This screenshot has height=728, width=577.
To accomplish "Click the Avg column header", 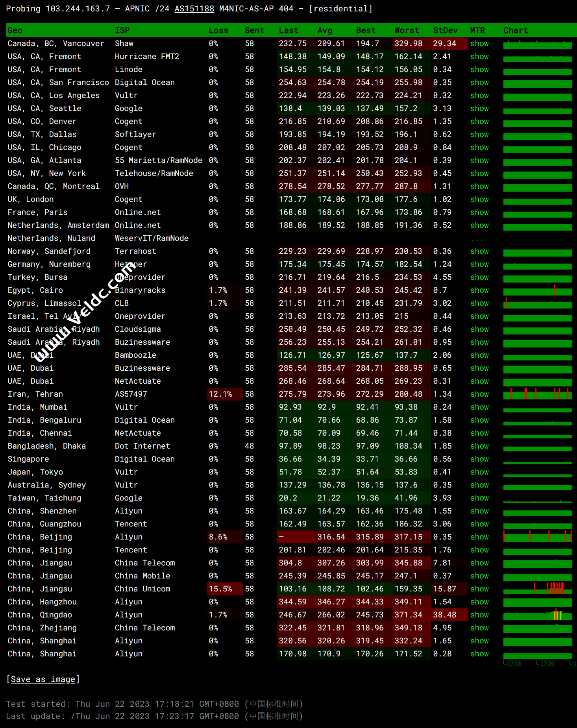I will [325, 30].
